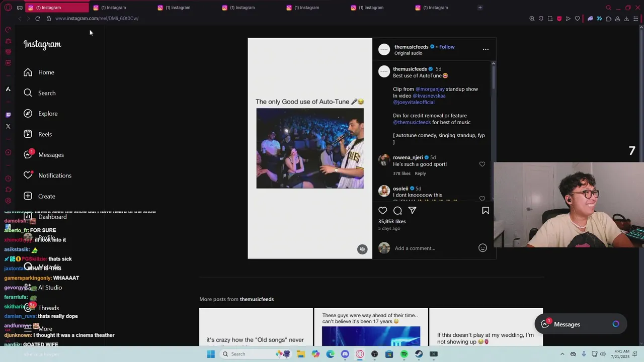Open the floating Messages popup button
Image resolution: width=644 pixels, height=362 pixels.
pos(580,324)
